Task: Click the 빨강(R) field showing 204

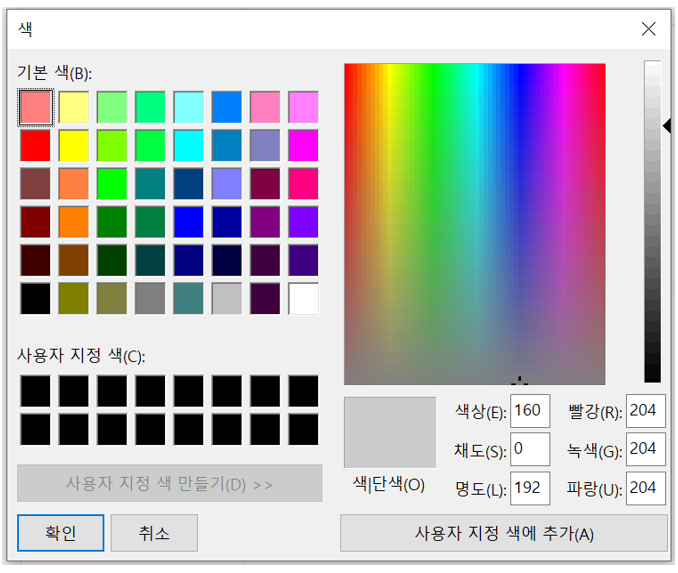Action: tap(646, 410)
